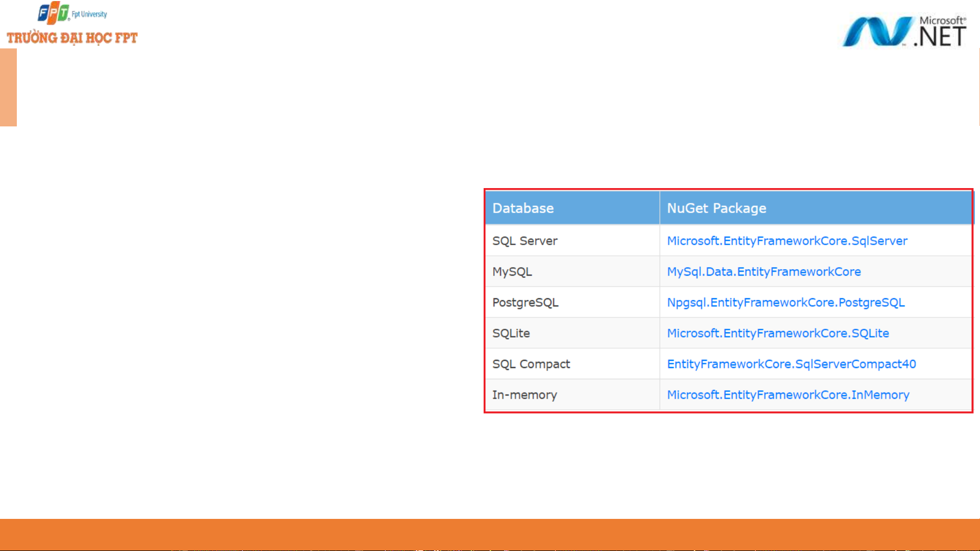Viewport: 980px width, 551px height.
Task: Click the Database column header
Action: coord(523,208)
